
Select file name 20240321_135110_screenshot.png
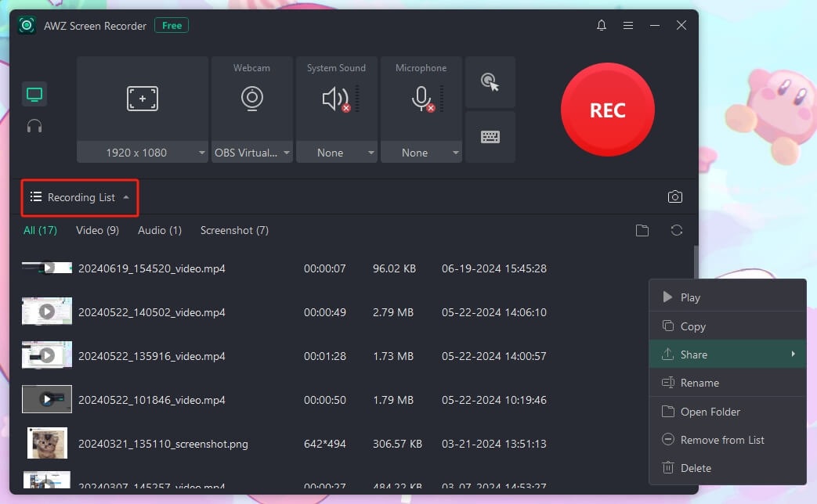click(x=163, y=444)
